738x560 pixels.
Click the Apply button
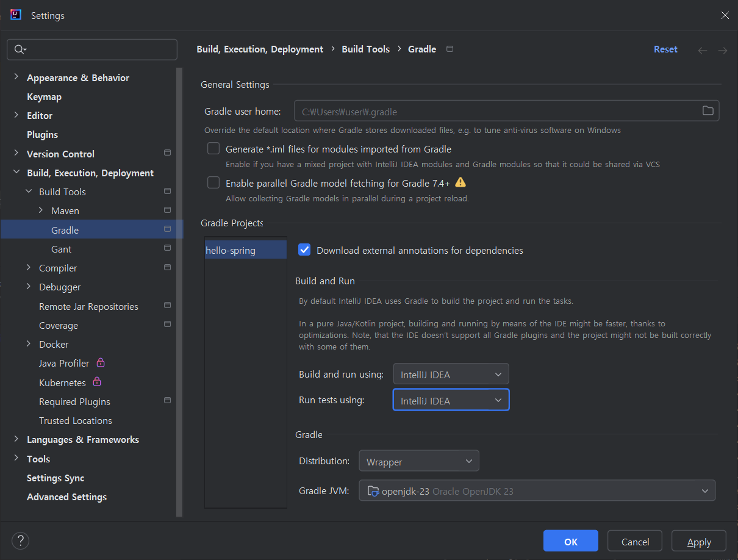click(x=699, y=542)
